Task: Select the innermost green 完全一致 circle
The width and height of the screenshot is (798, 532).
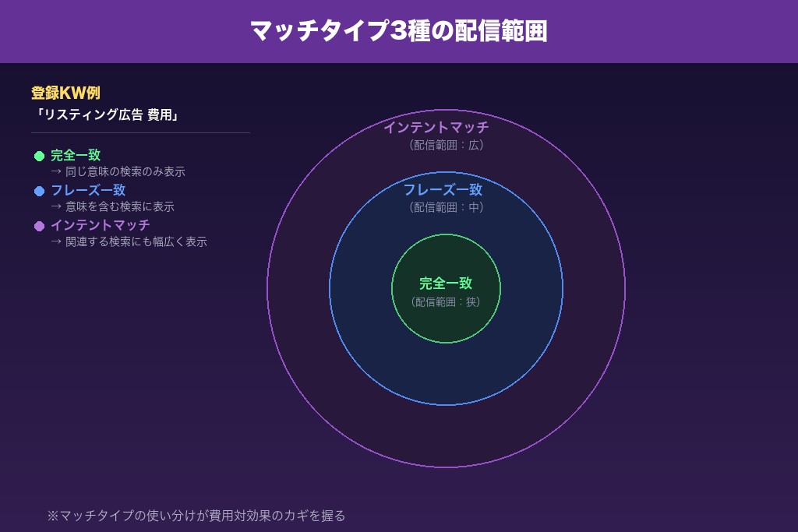Action: (446, 288)
